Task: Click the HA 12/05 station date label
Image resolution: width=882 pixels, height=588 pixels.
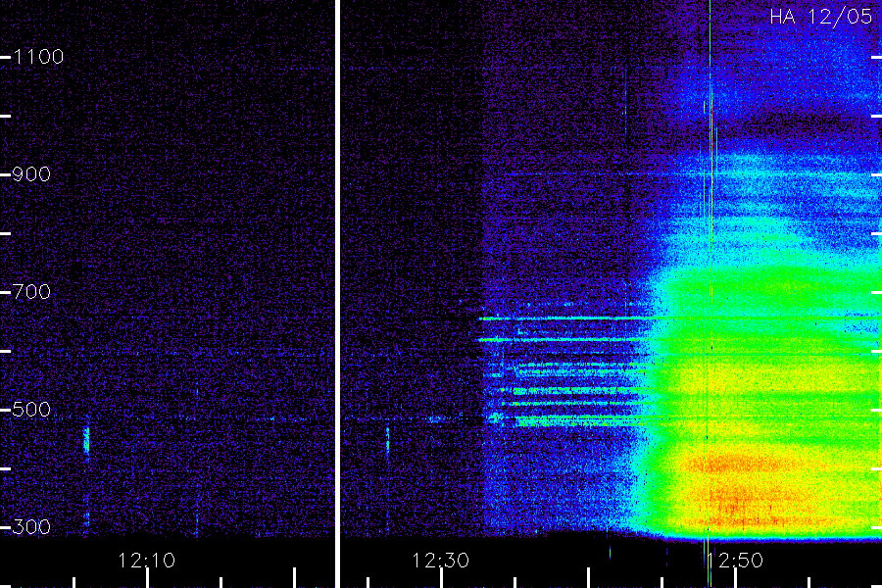Action: pyautogui.click(x=820, y=17)
